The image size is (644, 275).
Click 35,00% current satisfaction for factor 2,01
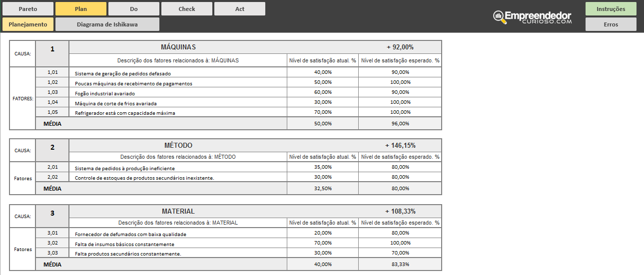(x=323, y=167)
